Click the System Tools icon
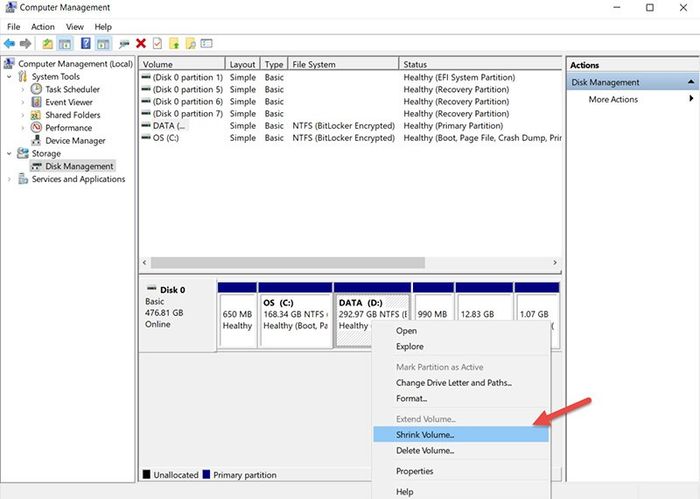The image size is (700, 499). click(x=23, y=77)
